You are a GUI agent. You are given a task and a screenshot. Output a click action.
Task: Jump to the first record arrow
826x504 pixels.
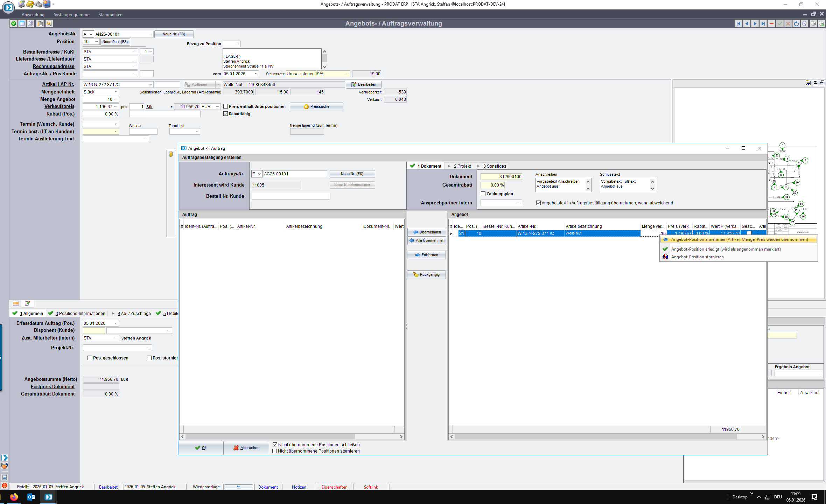click(738, 23)
